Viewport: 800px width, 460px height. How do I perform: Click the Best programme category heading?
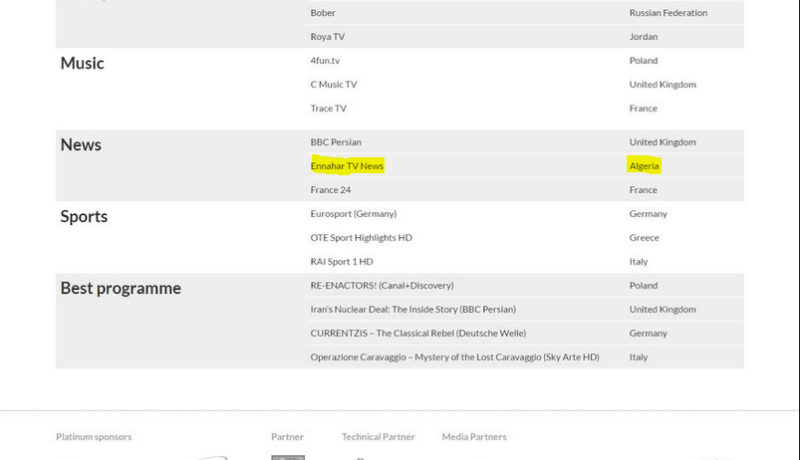(120, 288)
